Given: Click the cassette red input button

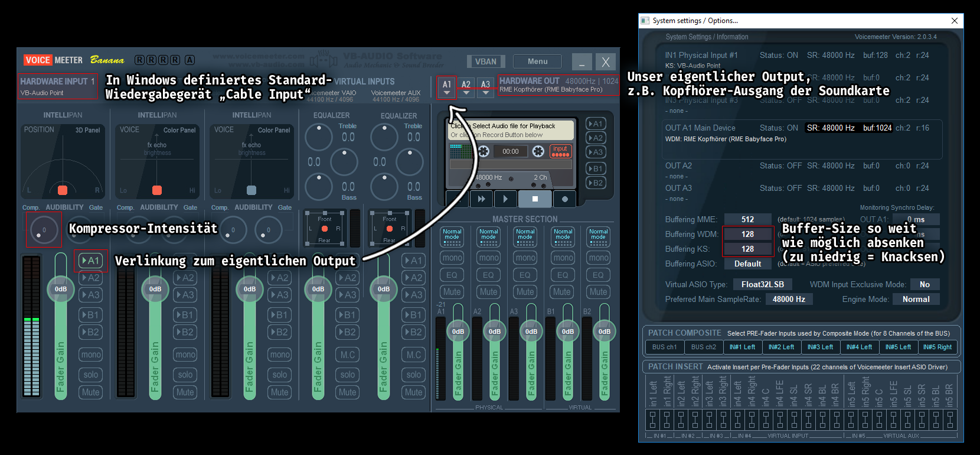Looking at the screenshot, I should (x=560, y=151).
